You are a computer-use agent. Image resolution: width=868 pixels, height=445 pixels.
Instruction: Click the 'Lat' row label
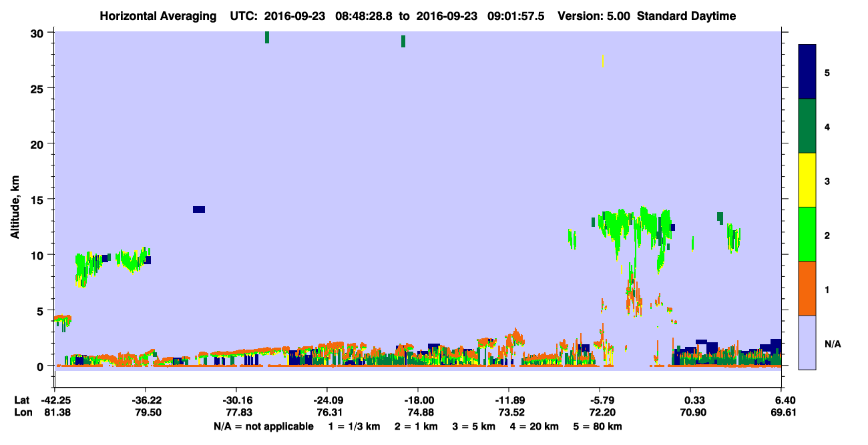tap(22, 400)
